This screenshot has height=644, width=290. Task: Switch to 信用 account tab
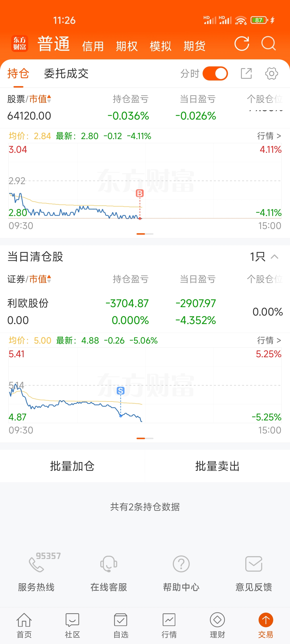(93, 46)
